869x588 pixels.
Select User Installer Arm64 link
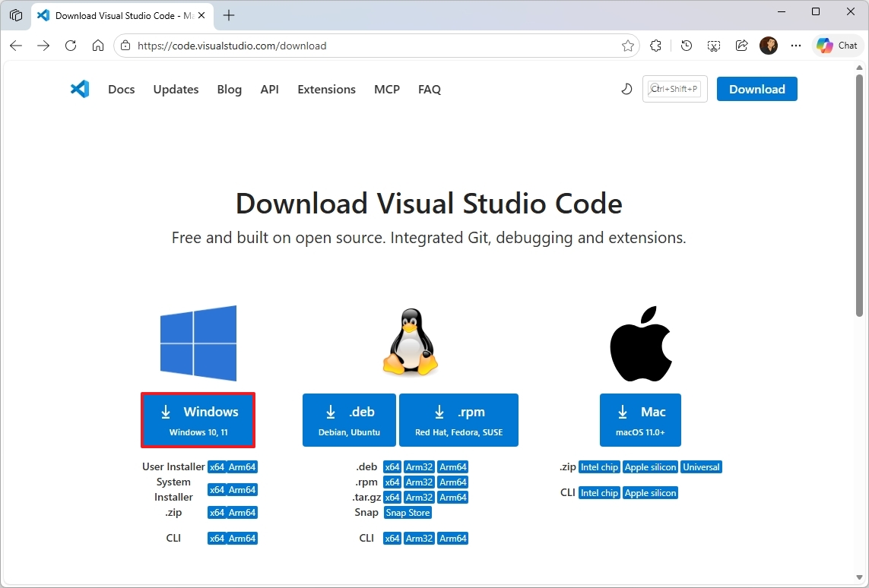243,466
